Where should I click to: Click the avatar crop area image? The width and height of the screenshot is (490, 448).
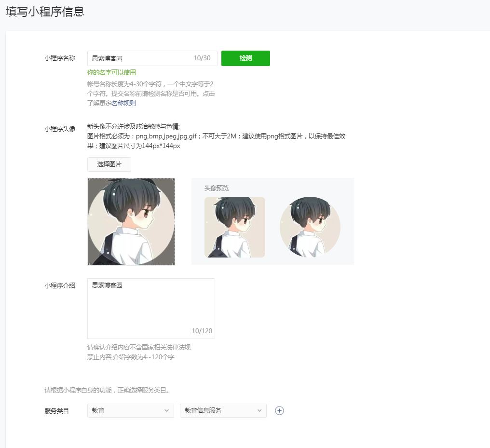131,222
